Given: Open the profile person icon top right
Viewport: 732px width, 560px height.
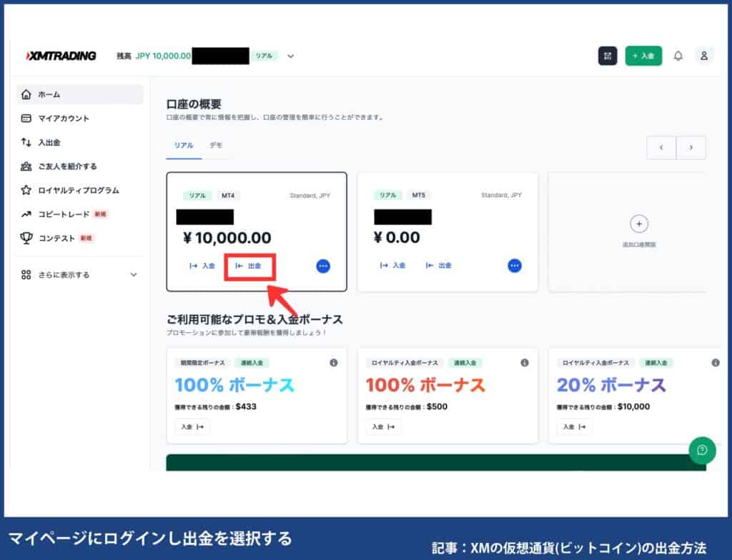Looking at the screenshot, I should [705, 56].
